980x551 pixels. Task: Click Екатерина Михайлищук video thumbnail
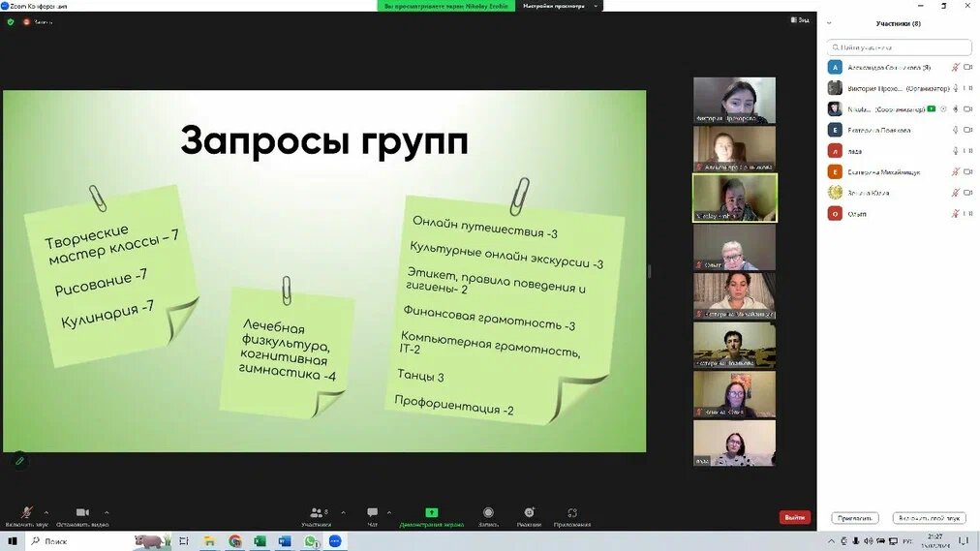[x=734, y=295]
